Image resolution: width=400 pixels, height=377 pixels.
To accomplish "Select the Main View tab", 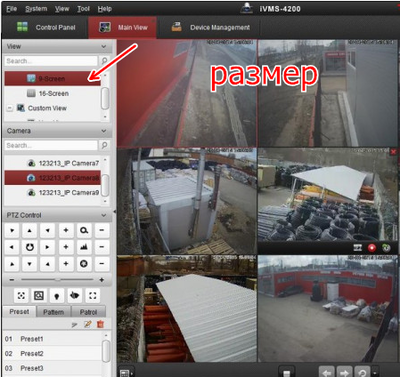I will pyautogui.click(x=123, y=27).
